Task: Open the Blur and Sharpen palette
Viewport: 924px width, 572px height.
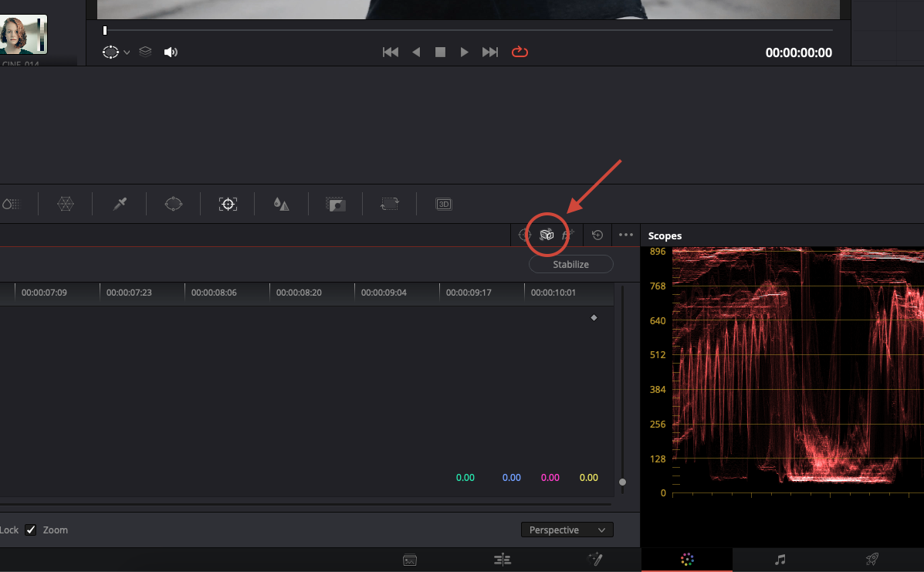Action: click(282, 204)
